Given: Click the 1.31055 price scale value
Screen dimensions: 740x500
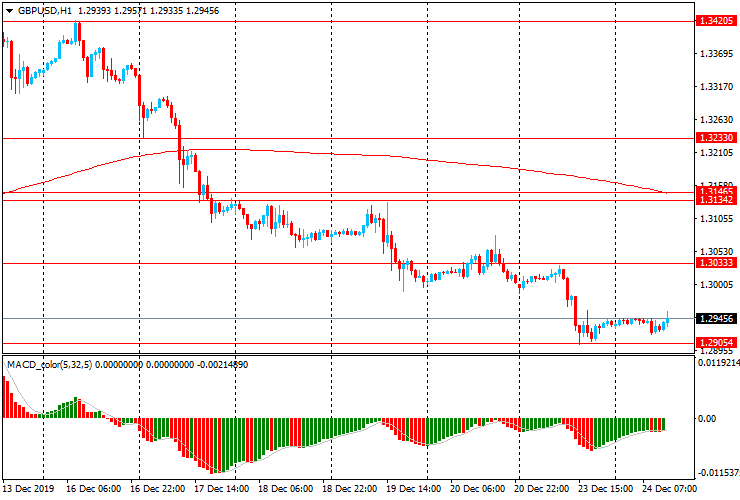Looking at the screenshot, I should click(x=716, y=219).
